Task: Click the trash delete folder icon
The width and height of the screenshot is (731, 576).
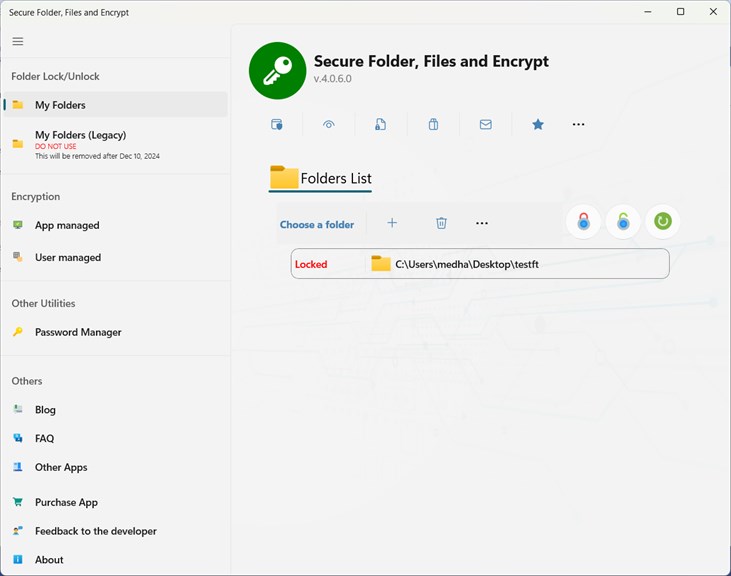Action: (x=441, y=223)
